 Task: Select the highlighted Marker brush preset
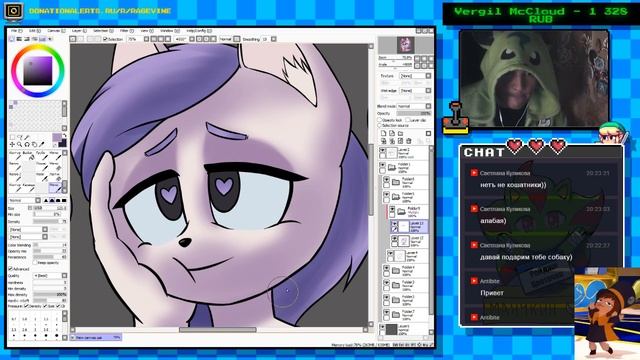(x=55, y=187)
